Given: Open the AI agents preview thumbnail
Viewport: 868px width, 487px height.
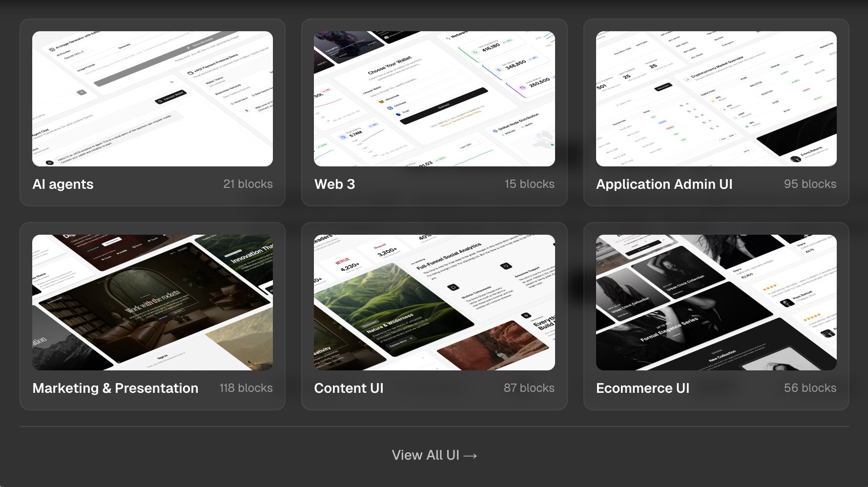Looking at the screenshot, I should click(x=152, y=99).
